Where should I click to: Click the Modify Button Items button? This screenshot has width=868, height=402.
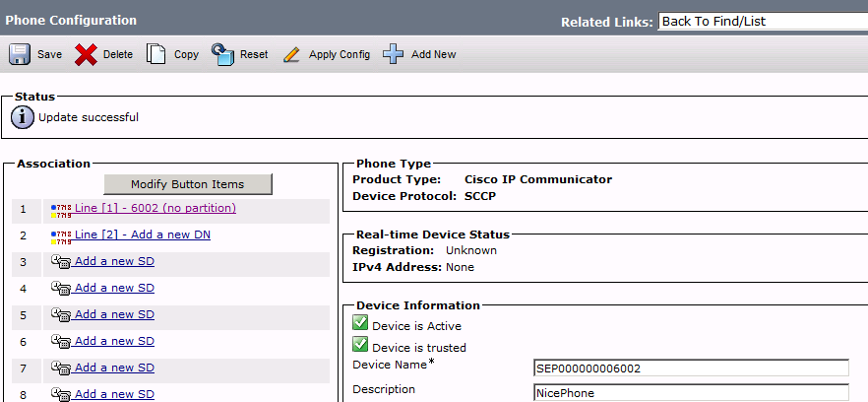click(x=188, y=184)
